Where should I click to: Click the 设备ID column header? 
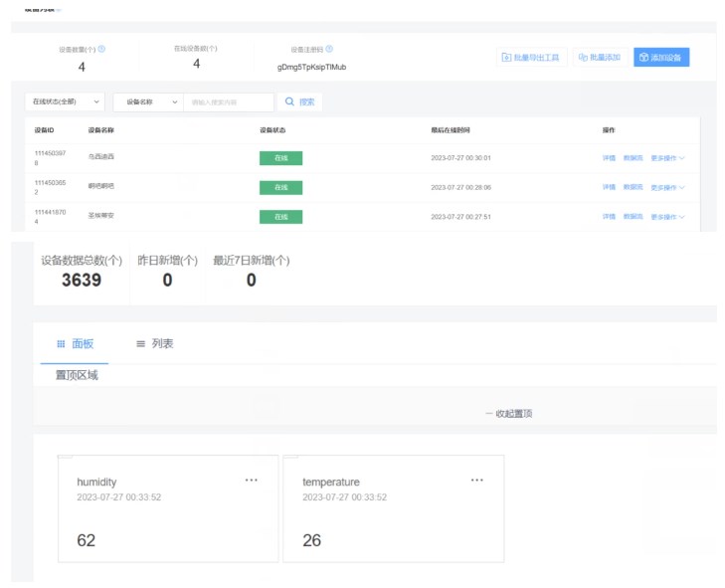click(x=44, y=130)
